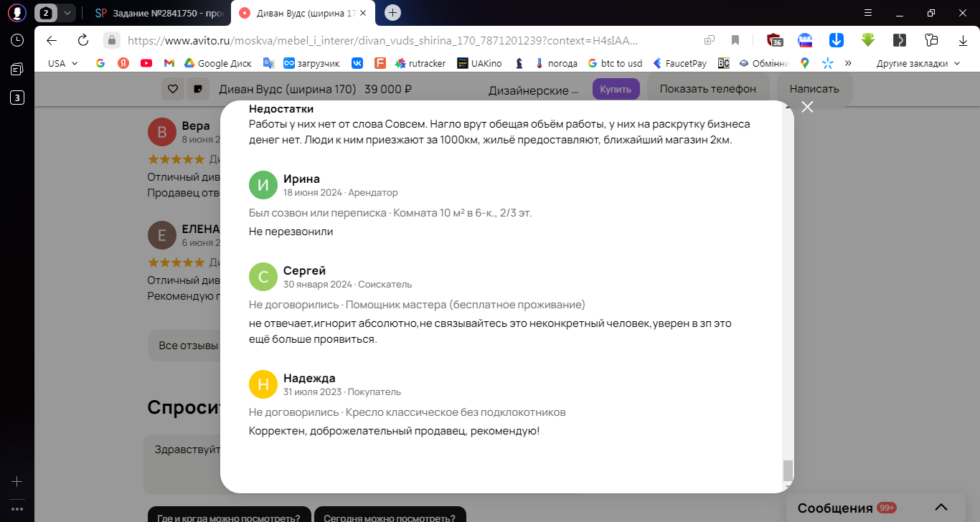Open the погода bookmark
The height and width of the screenshot is (522, 980).
(x=556, y=63)
